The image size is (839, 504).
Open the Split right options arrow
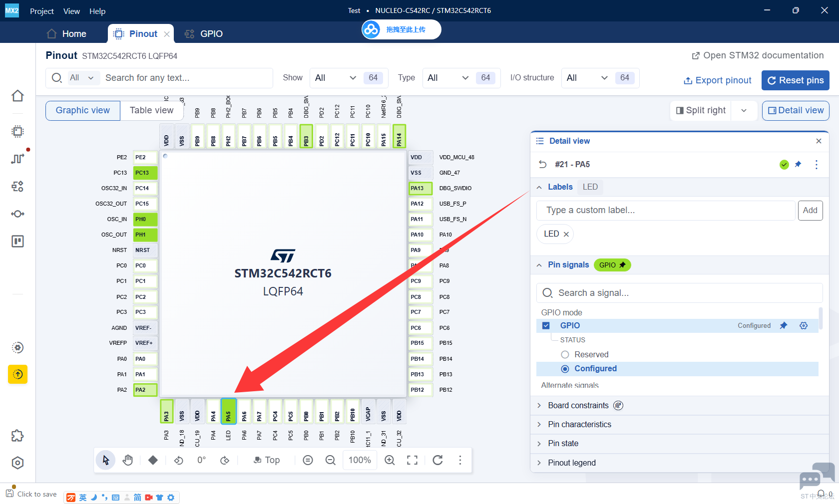(x=744, y=110)
